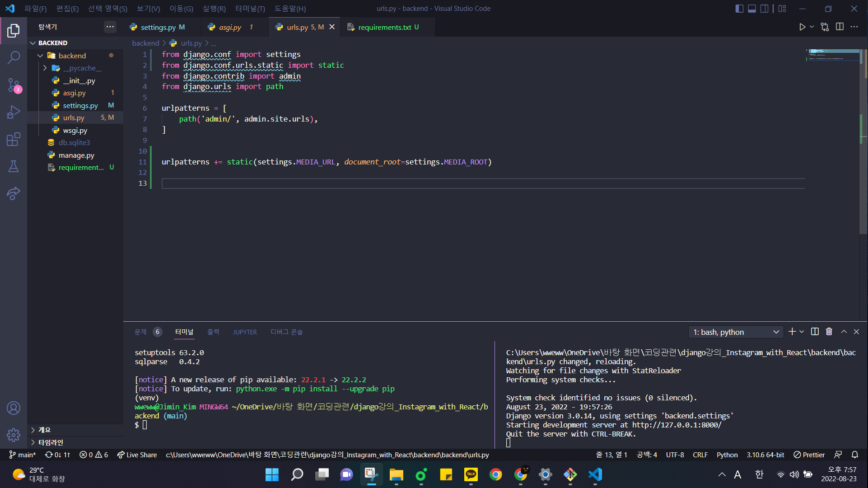The image size is (868, 488).
Task: Open the '1: bash, python' terminal dropdown
Action: pyautogui.click(x=735, y=332)
